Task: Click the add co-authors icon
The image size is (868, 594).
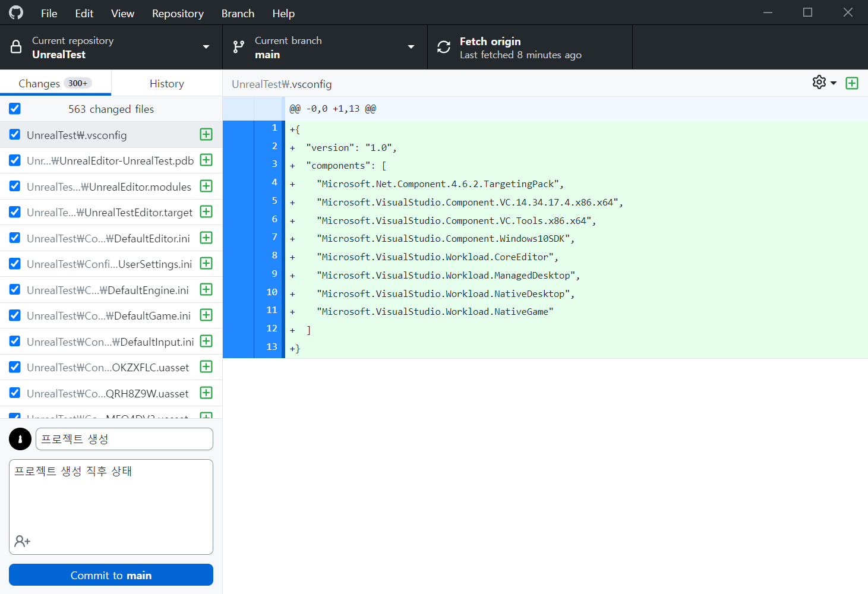Action: pyautogui.click(x=23, y=541)
